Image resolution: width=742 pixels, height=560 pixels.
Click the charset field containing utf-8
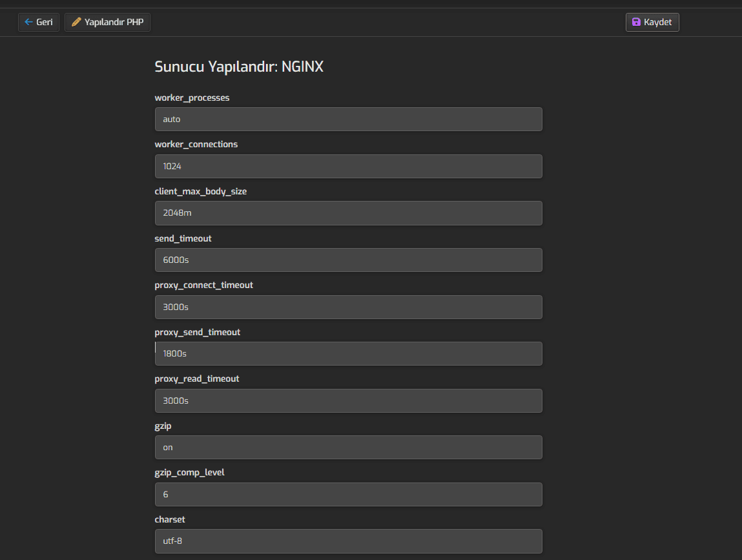coord(348,541)
